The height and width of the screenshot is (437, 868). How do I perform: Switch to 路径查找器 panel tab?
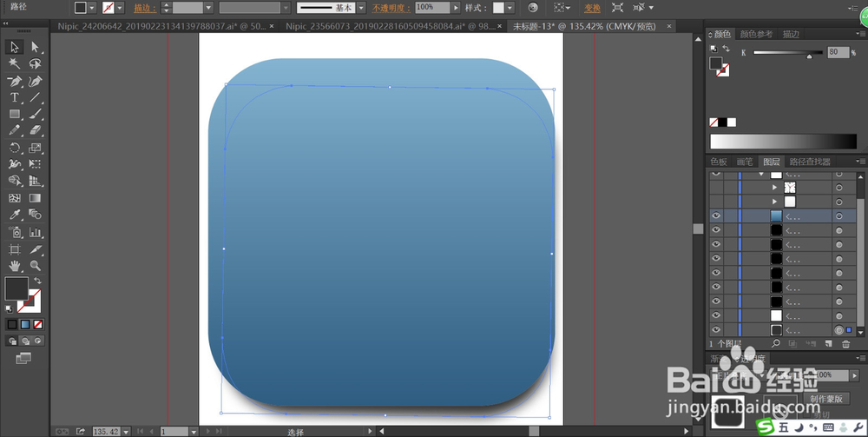[x=809, y=162]
